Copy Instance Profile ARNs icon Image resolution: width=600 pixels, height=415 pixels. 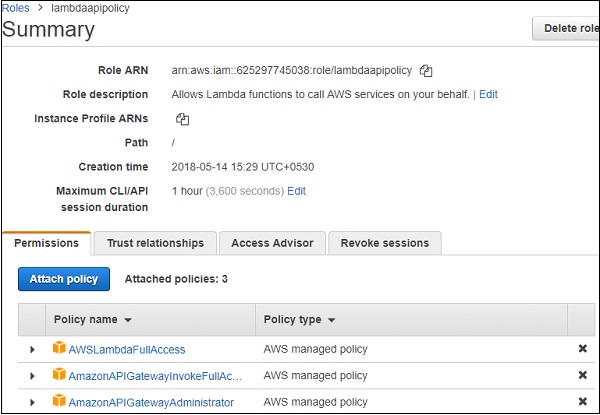(x=182, y=119)
